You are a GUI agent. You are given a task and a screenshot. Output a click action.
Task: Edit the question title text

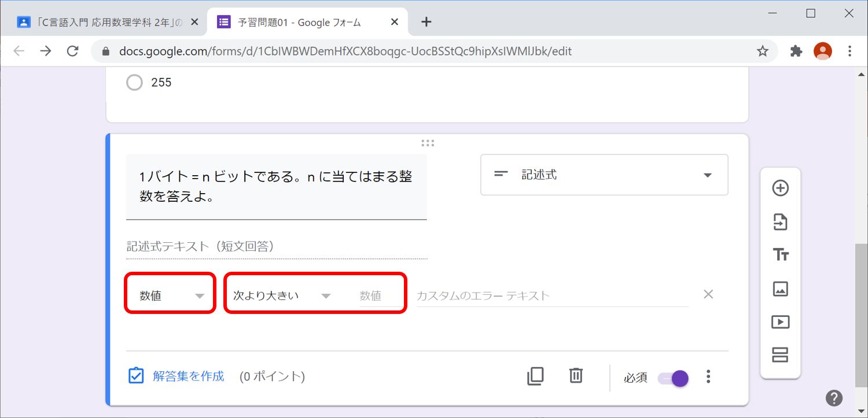point(276,186)
